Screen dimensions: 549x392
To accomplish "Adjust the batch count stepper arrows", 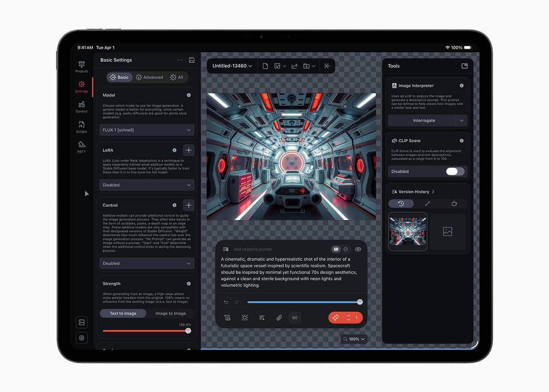I will coord(349,317).
